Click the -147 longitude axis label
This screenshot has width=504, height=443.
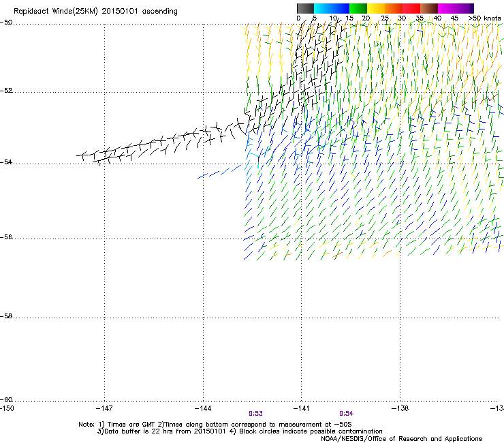tap(104, 408)
